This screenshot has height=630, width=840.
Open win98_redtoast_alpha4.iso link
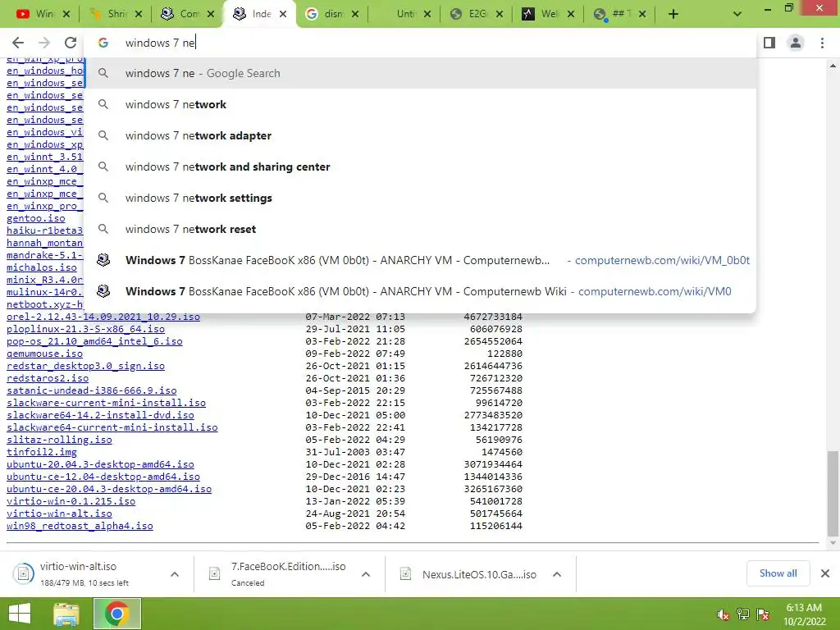click(x=80, y=526)
